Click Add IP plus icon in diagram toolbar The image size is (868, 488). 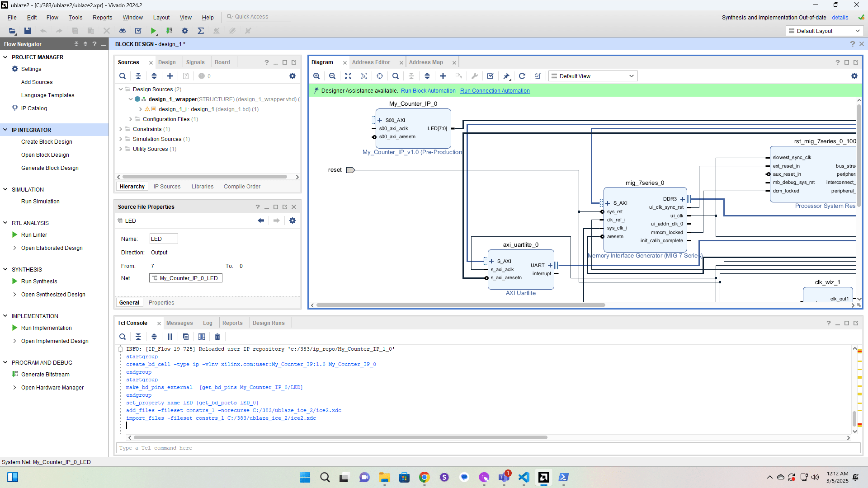click(x=443, y=76)
